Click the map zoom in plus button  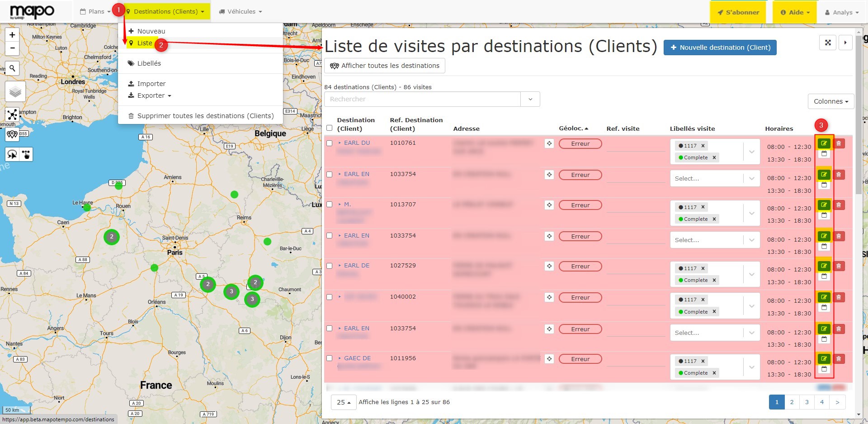pos(12,35)
